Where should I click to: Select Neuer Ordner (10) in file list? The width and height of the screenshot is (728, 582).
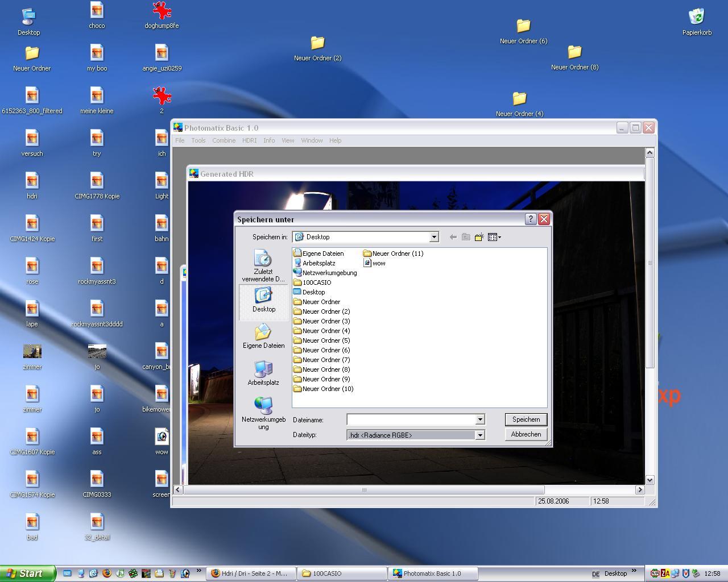coord(324,389)
